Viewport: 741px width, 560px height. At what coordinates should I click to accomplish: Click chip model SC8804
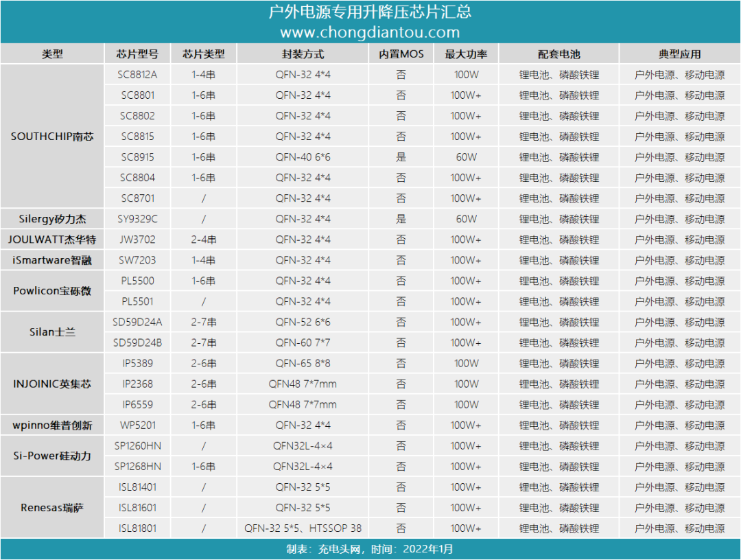[137, 178]
